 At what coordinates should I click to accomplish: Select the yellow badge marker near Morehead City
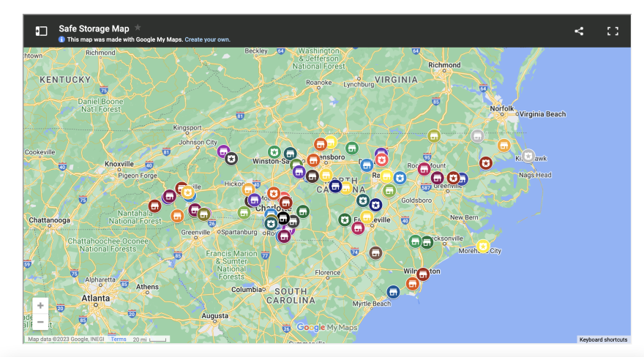point(483,247)
